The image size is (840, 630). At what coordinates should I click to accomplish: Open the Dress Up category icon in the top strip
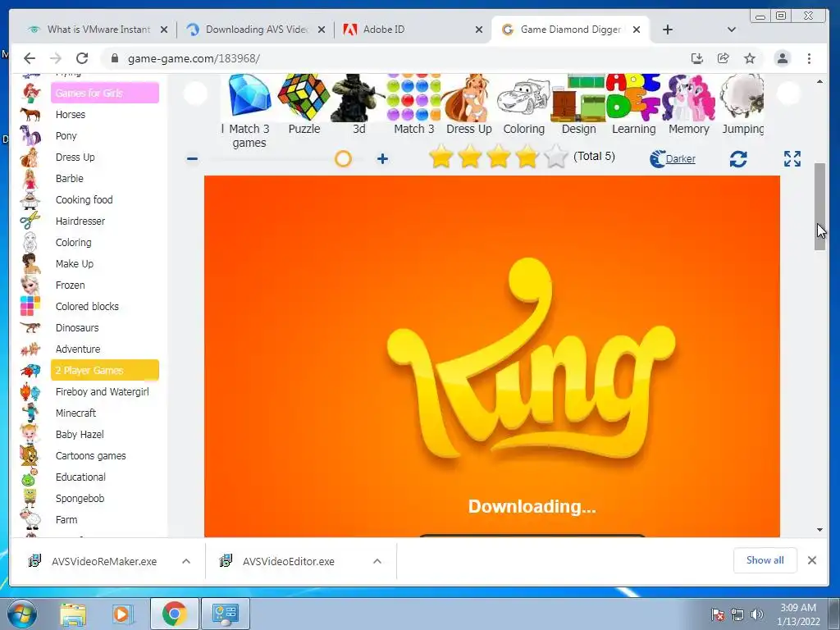[x=468, y=98]
